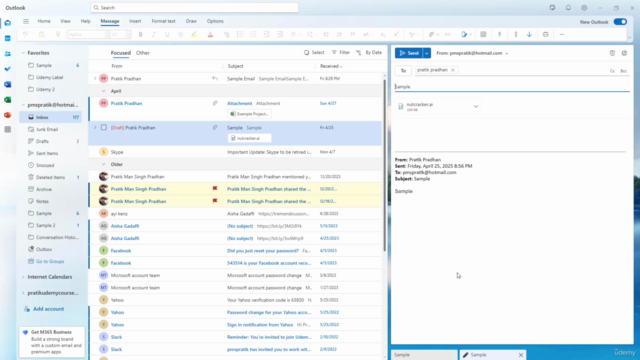Click the To recipients button

click(x=403, y=71)
